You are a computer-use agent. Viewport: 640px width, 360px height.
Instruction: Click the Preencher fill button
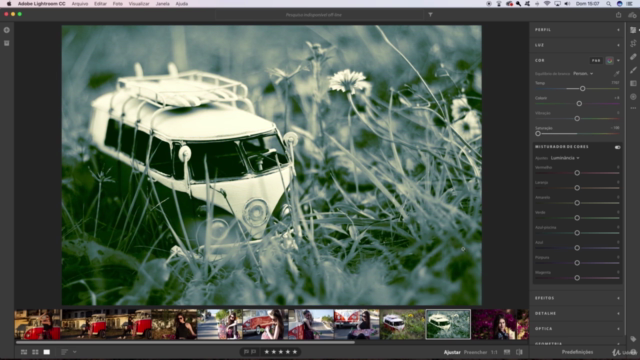tap(476, 352)
